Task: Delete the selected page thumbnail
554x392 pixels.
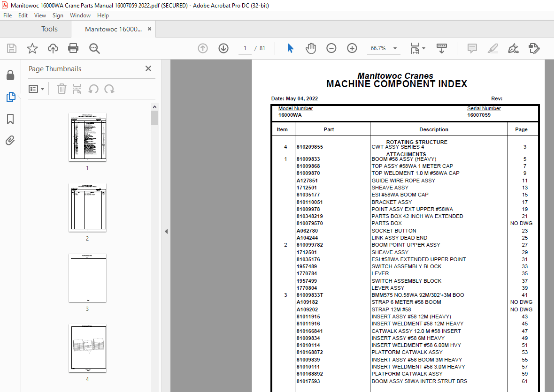Action: point(62,89)
